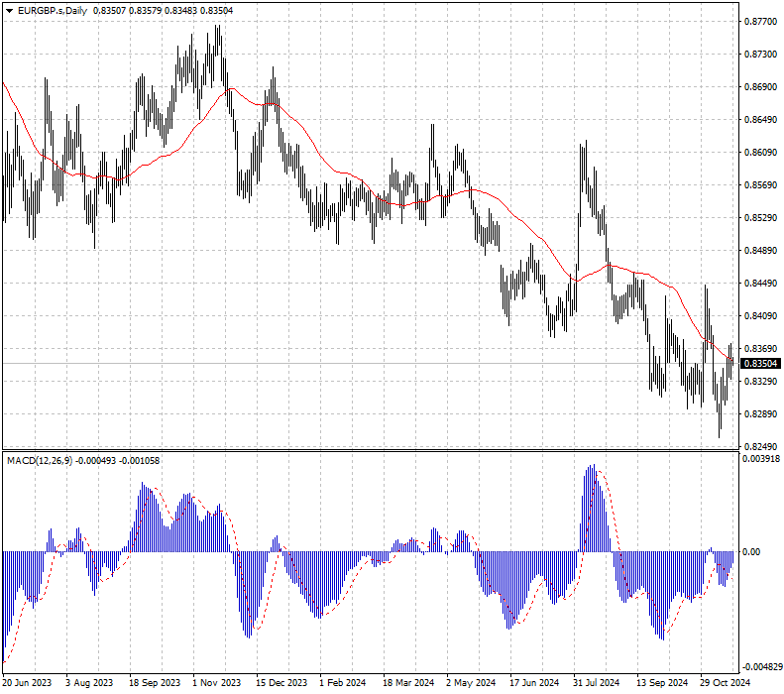Click the 1 Feb 2024 date label
784x694 pixels.
(x=342, y=683)
